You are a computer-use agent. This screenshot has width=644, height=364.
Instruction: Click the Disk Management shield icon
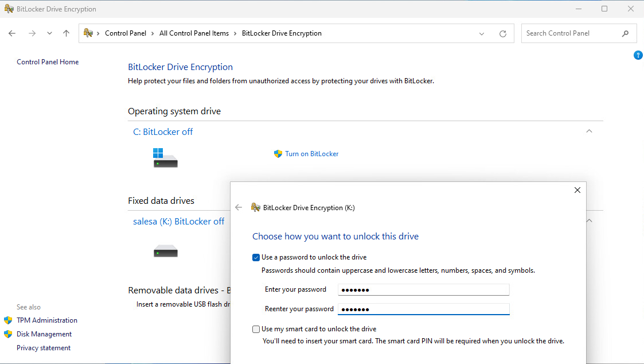tap(7, 334)
